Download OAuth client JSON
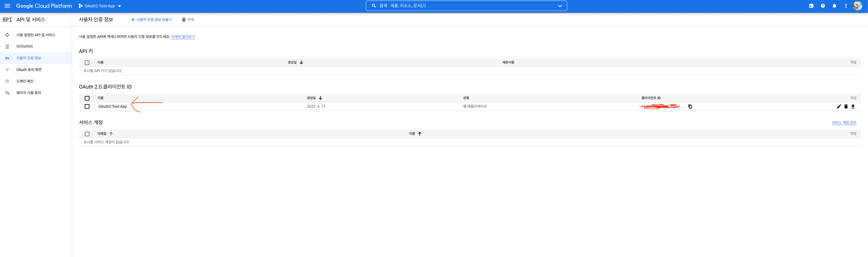Screen dimensions: 868x257 coord(853,106)
